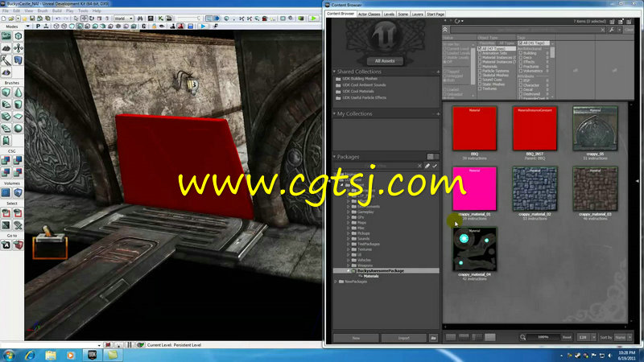The width and height of the screenshot is (644, 362).
Task: Expand the NewPackages tree folder
Action: [x=336, y=282]
